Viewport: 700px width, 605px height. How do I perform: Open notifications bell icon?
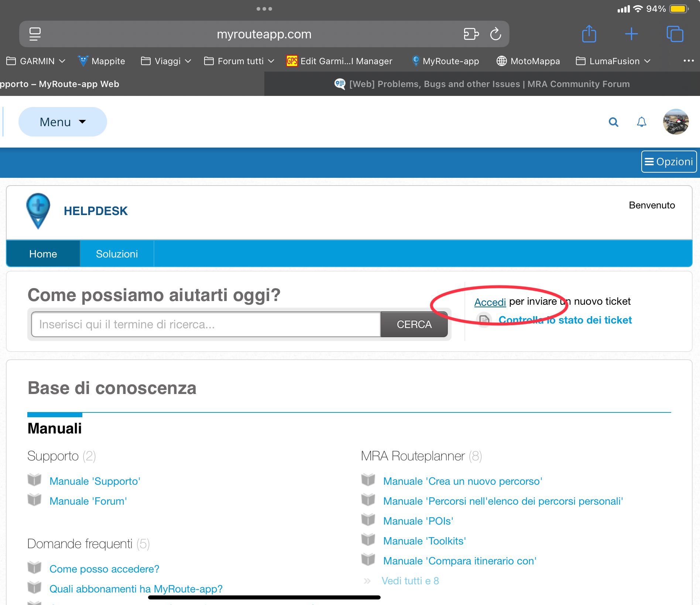click(x=642, y=122)
